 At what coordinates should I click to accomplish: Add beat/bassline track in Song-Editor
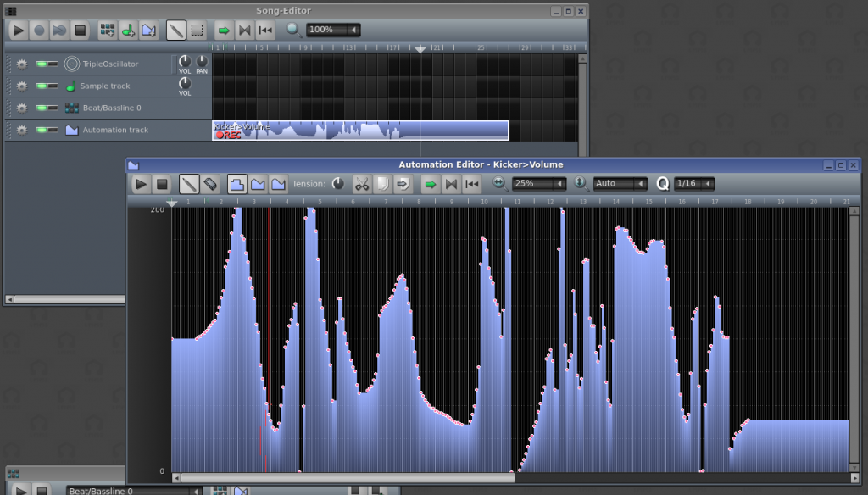108,30
